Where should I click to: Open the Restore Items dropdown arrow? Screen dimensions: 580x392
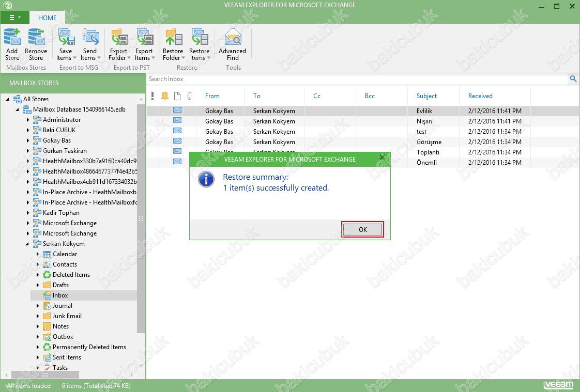coord(208,58)
